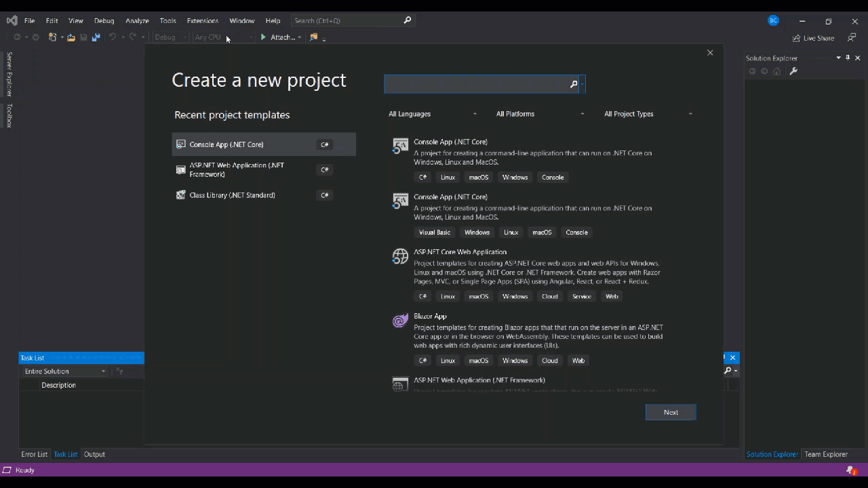Open the Server Explorer side tab
The width and height of the screenshot is (868, 488).
click(9, 74)
